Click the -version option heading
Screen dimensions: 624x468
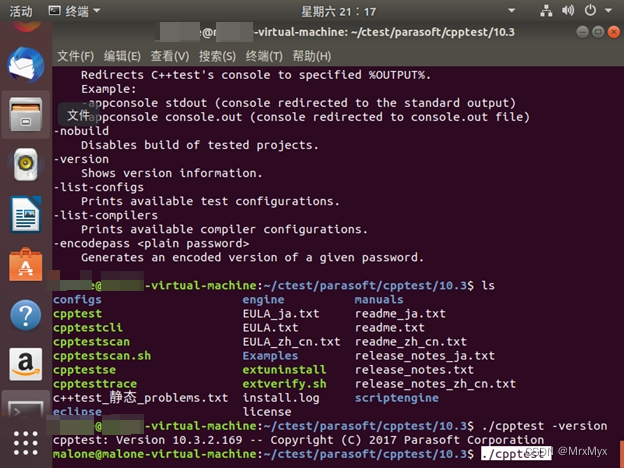pyautogui.click(x=81, y=159)
